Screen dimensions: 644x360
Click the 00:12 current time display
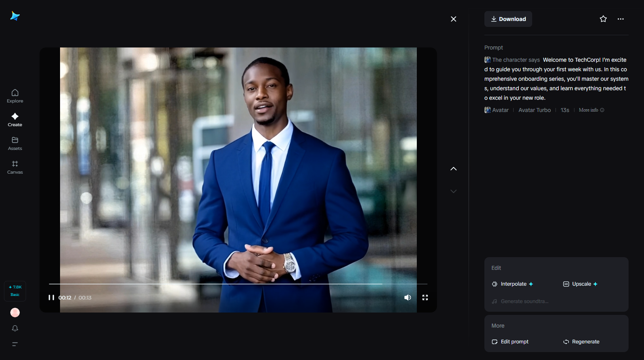coord(65,297)
